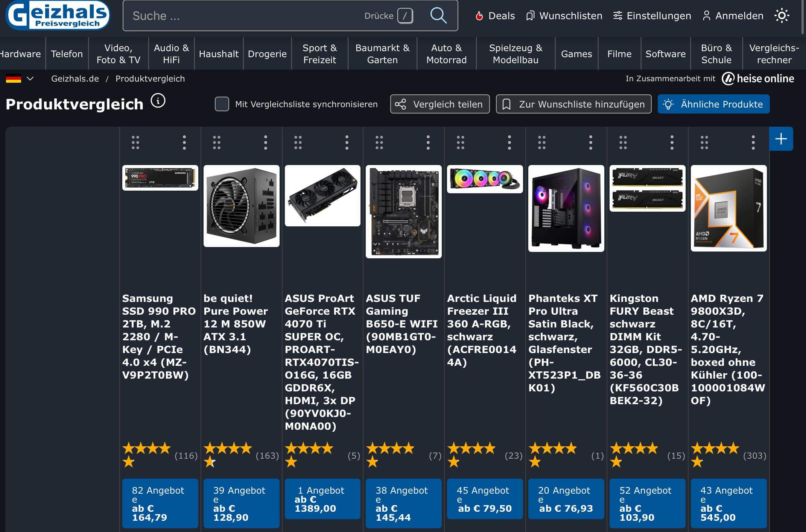This screenshot has width=806, height=532.
Task: Click Zur Wunschliste hinzufügen button
Action: click(x=573, y=104)
